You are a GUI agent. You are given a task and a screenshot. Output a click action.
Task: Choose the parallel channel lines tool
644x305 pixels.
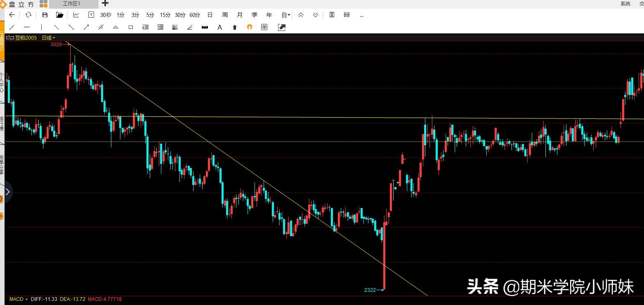[x=101, y=27]
